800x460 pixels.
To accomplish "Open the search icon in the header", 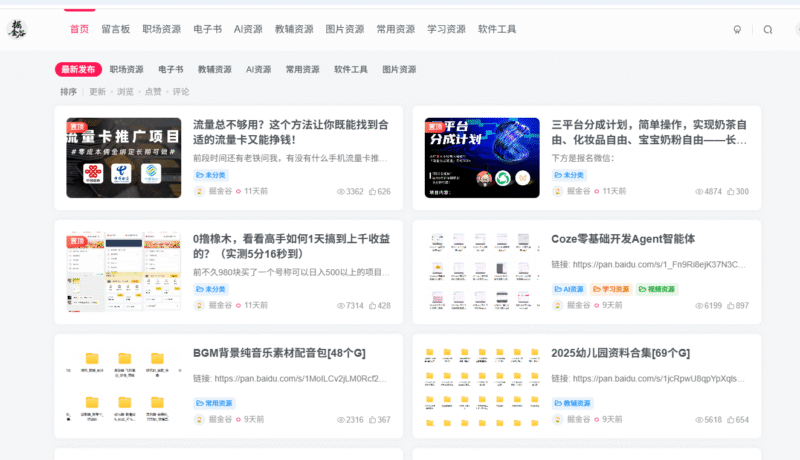I will click(767, 30).
